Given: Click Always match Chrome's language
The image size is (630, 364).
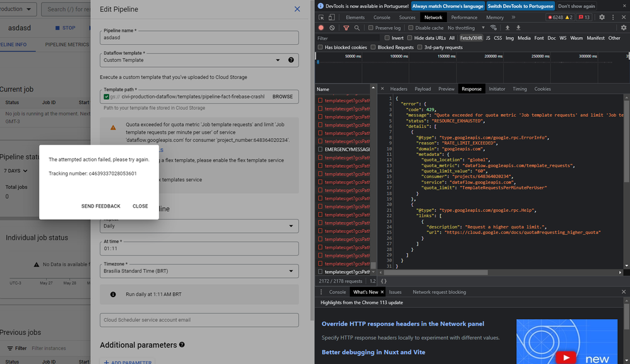Looking at the screenshot, I should (x=448, y=6).
